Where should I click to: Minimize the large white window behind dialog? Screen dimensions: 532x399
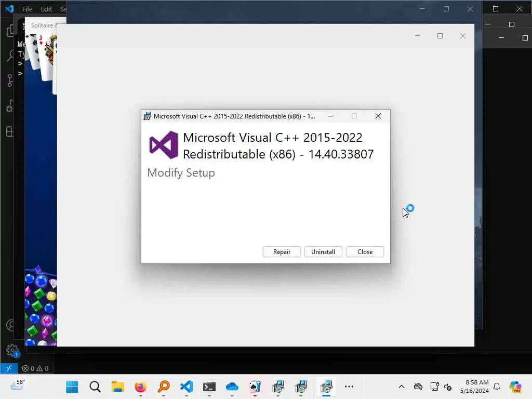[417, 36]
